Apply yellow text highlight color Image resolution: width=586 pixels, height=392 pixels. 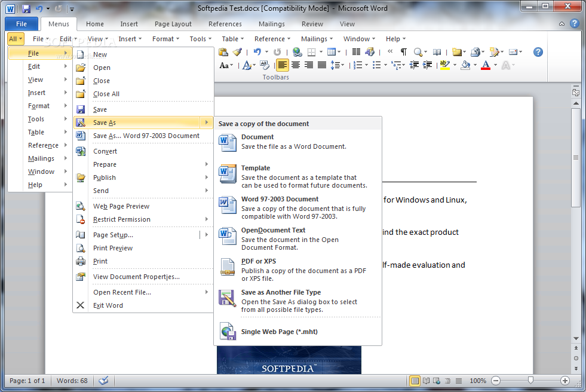pos(445,65)
